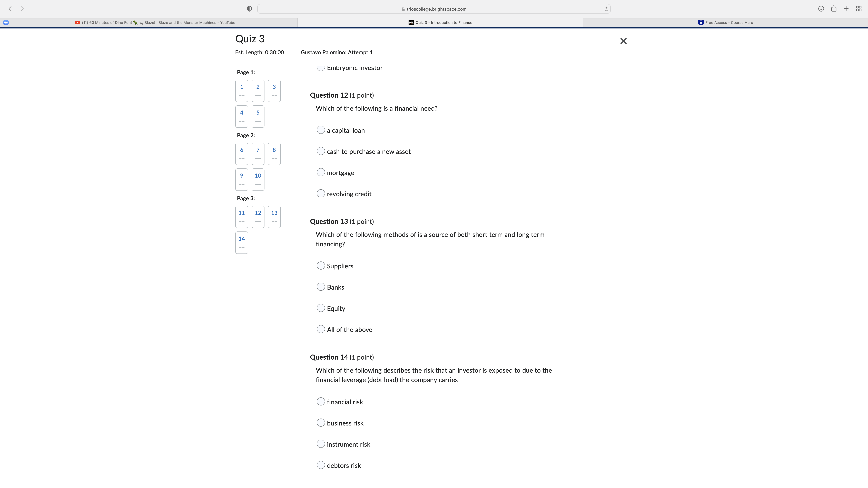Select the 'mortgage' answer option

[x=321, y=172]
